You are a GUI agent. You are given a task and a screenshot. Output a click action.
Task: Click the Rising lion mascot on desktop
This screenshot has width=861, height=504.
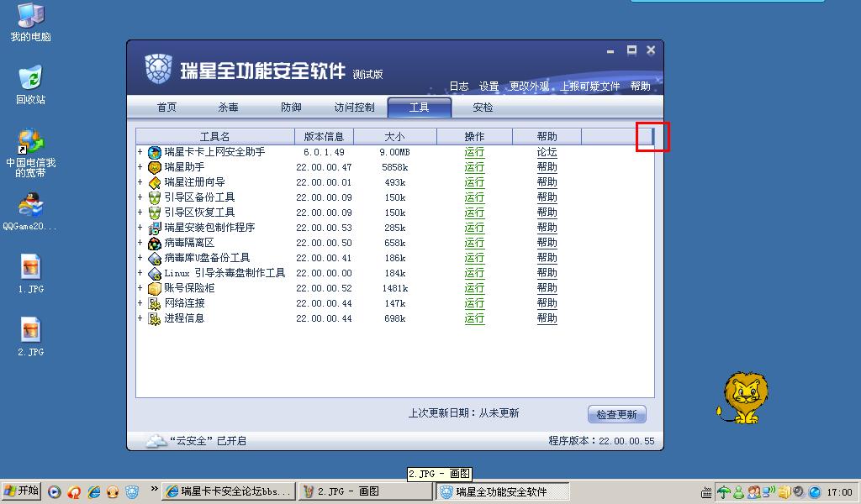point(742,397)
